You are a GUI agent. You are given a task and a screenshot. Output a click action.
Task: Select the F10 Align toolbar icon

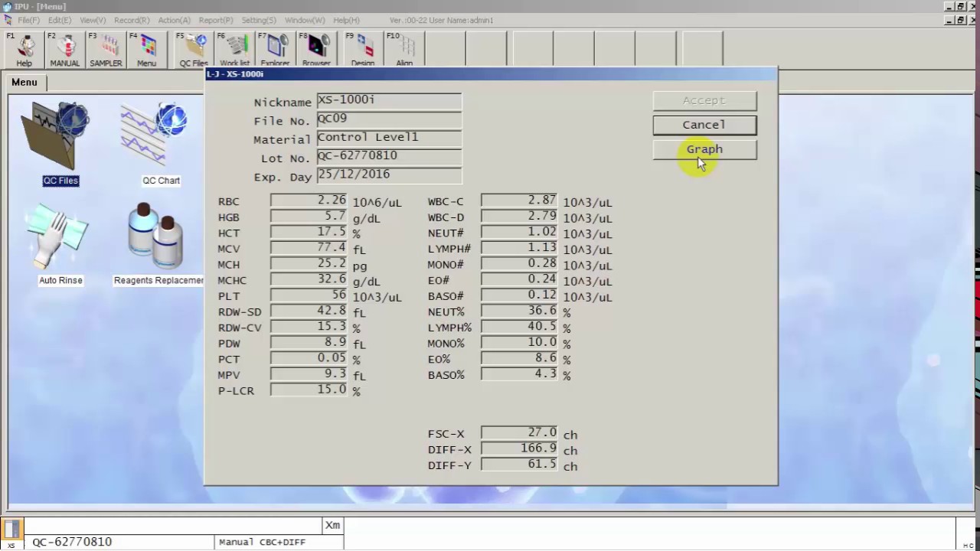click(x=404, y=50)
